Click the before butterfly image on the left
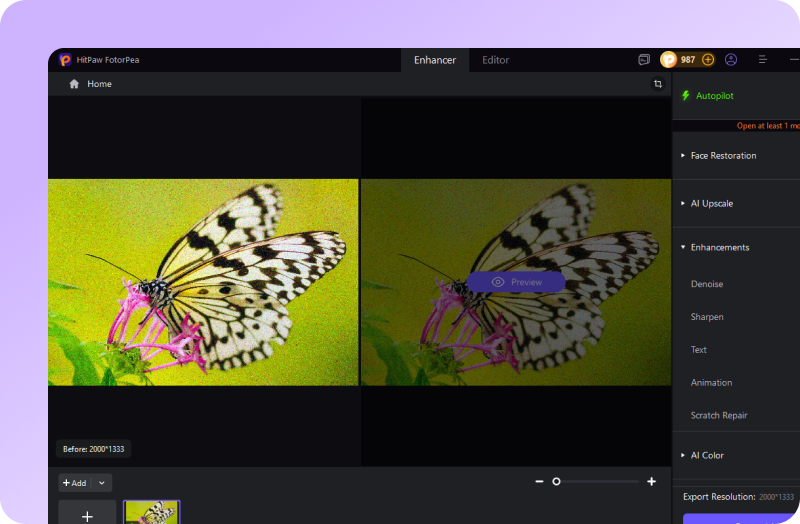Viewport: 800px width, 524px height. [203, 282]
